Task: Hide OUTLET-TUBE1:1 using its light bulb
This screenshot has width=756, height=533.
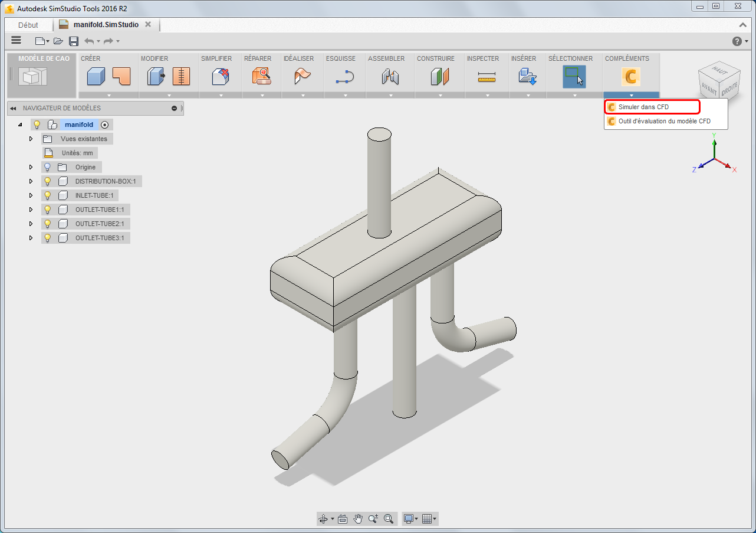Action: [x=48, y=210]
